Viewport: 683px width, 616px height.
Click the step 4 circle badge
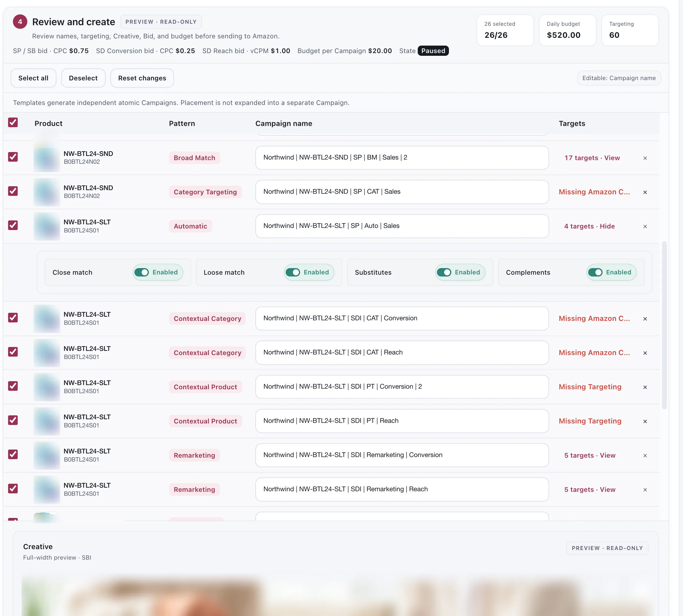(x=20, y=22)
